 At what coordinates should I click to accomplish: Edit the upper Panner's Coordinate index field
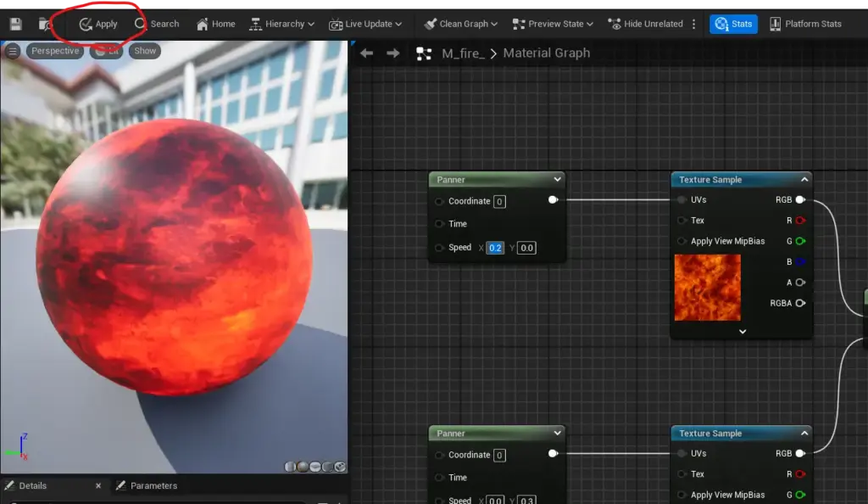point(499,202)
